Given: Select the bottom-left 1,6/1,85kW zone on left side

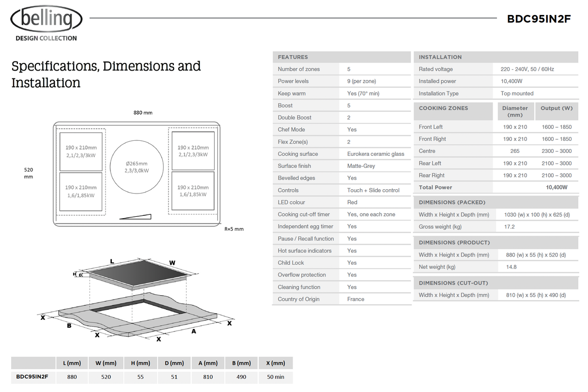Looking at the screenshot, I should (81, 191).
